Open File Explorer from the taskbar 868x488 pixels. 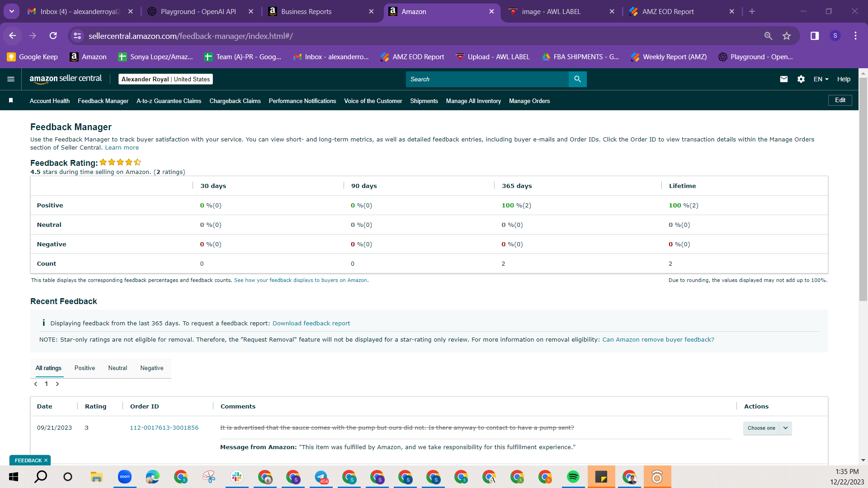[x=96, y=477]
